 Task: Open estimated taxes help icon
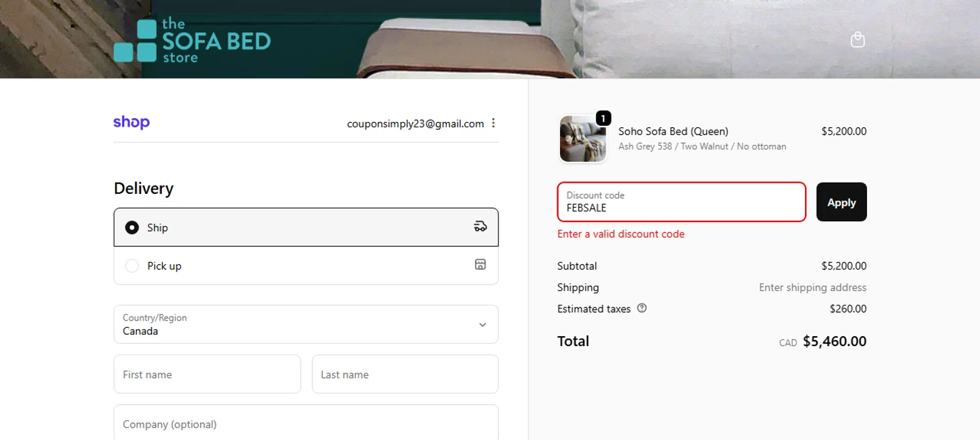point(642,308)
